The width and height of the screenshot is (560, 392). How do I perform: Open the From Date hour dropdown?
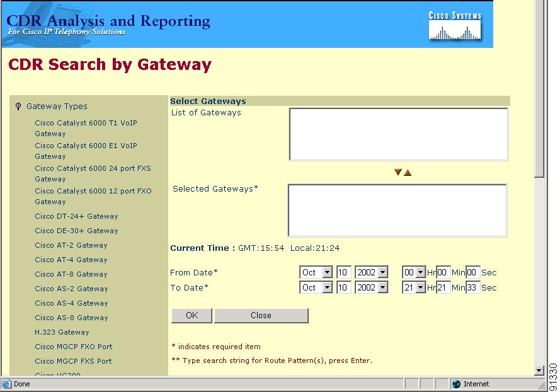point(420,272)
